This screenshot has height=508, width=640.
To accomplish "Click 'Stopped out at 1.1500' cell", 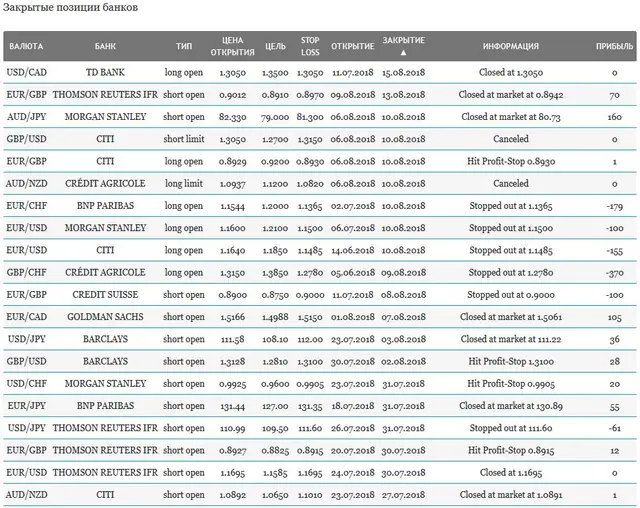I will tap(511, 228).
